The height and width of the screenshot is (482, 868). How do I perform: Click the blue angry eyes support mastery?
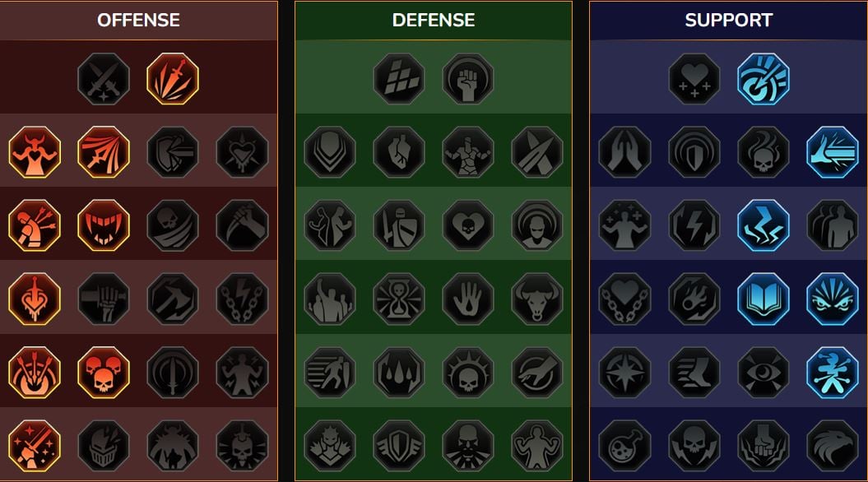pyautogui.click(x=833, y=299)
